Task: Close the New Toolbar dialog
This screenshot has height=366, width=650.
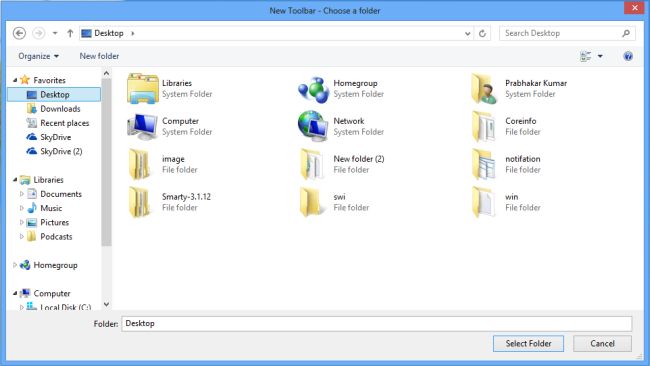Action: 634,7
